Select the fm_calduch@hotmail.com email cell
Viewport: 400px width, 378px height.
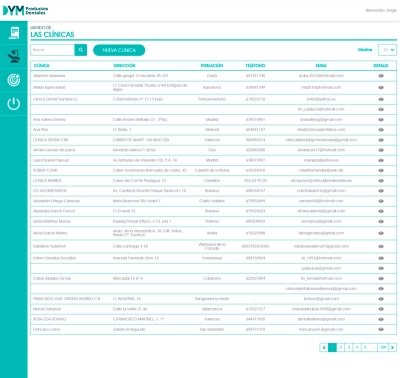(321, 109)
